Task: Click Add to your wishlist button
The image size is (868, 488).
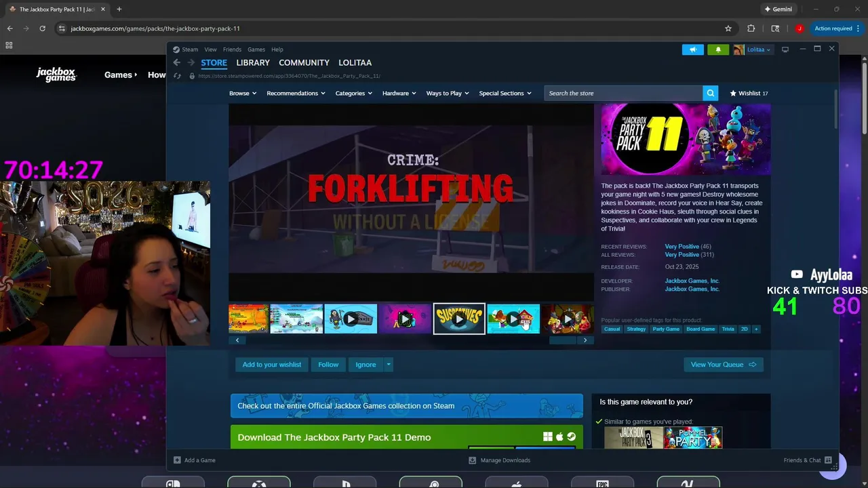Action: pyautogui.click(x=272, y=365)
